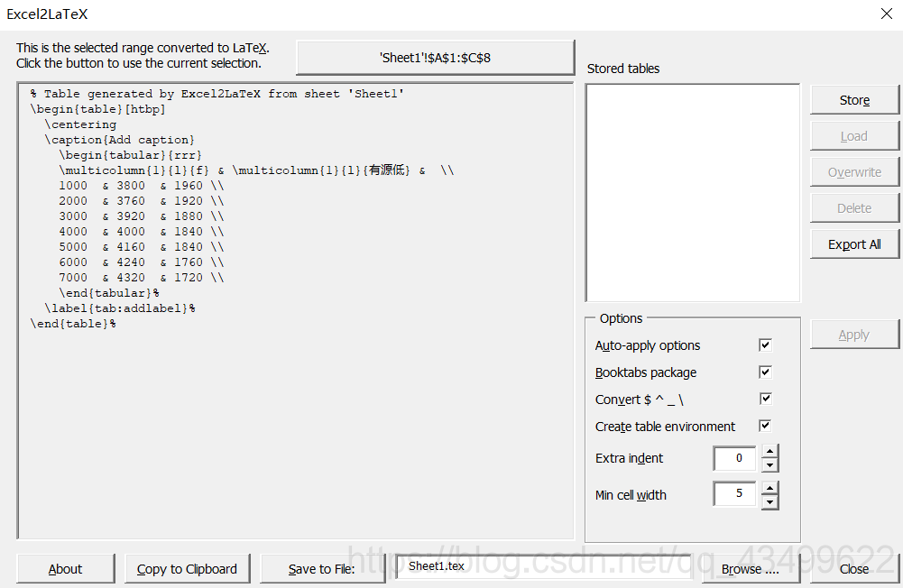Click the \caption{Add caption} line
This screenshot has height=588, width=903.
[119, 140]
